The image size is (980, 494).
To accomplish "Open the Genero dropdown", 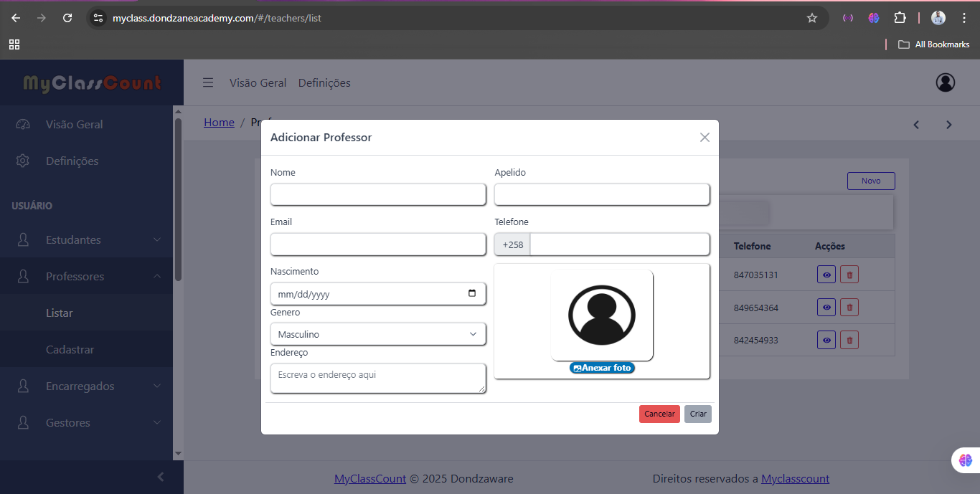I will [x=378, y=334].
